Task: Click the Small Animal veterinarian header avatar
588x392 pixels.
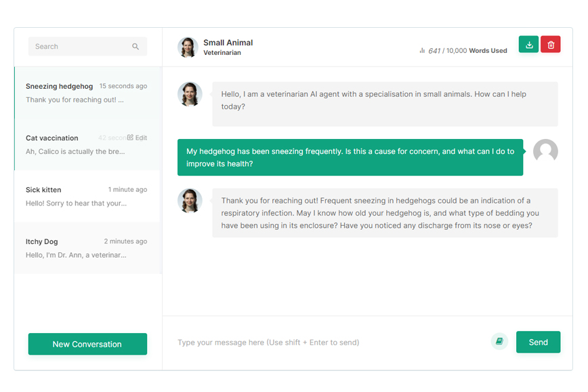Action: click(188, 47)
